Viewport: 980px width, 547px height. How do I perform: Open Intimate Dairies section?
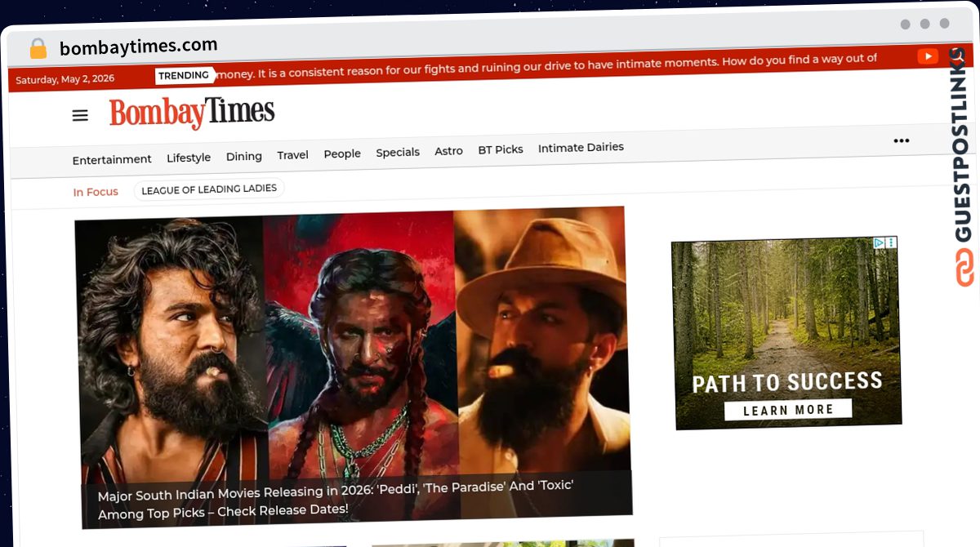(x=581, y=148)
